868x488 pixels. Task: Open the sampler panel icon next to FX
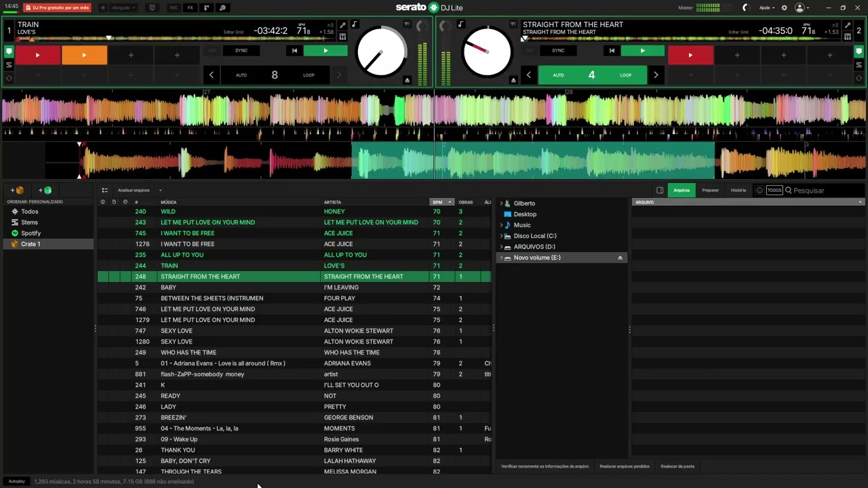point(205,7)
